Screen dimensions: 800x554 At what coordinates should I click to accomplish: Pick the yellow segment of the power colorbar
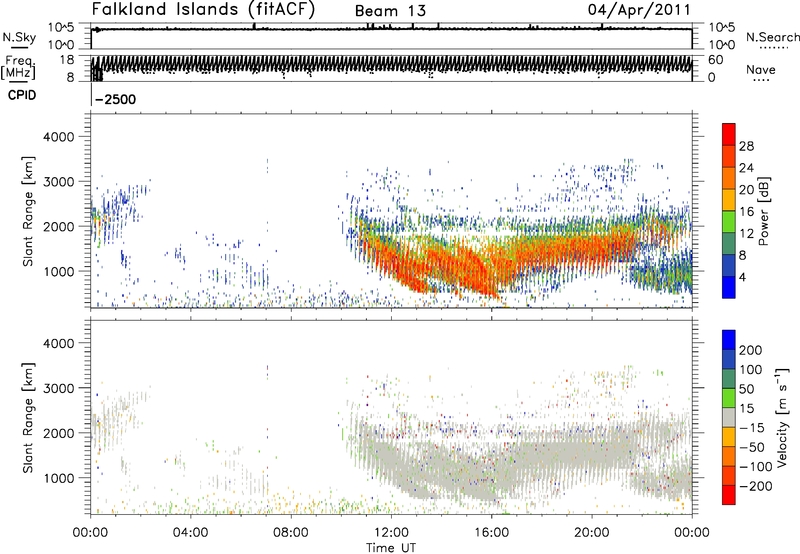pyautogui.click(x=729, y=200)
